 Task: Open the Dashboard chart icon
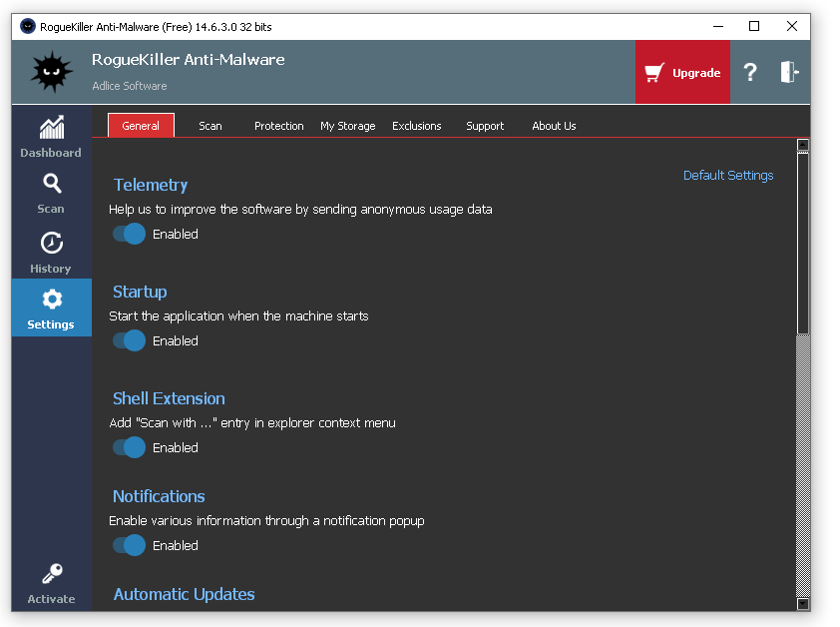tap(52, 128)
